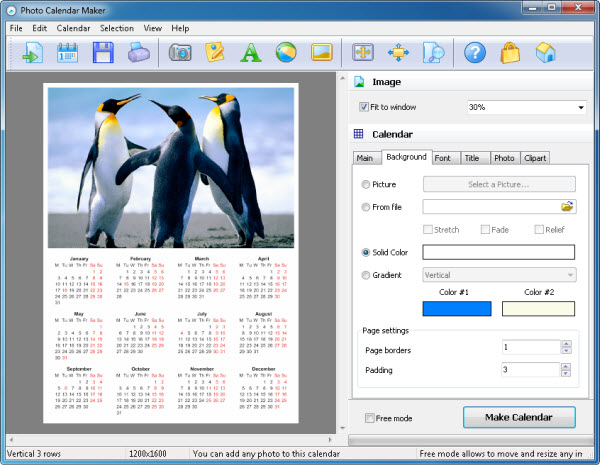Click the print toolbar icon
Screen dimensions: 600x465
point(139,53)
